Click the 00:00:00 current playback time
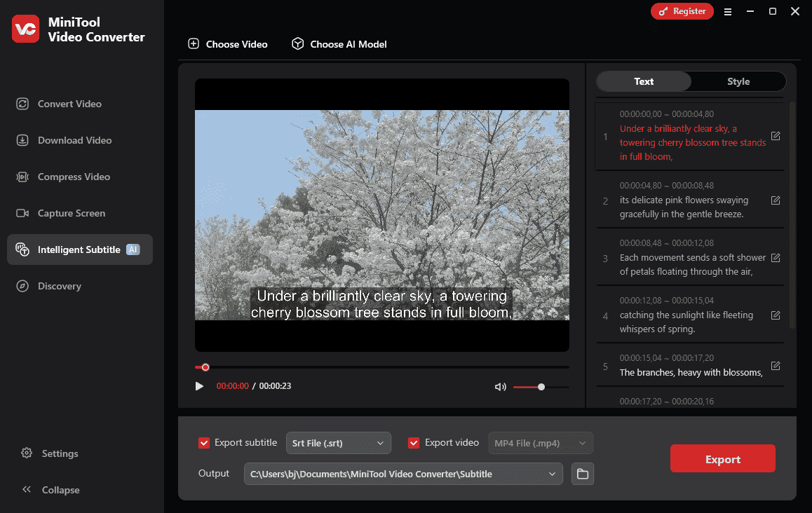 [x=233, y=386]
